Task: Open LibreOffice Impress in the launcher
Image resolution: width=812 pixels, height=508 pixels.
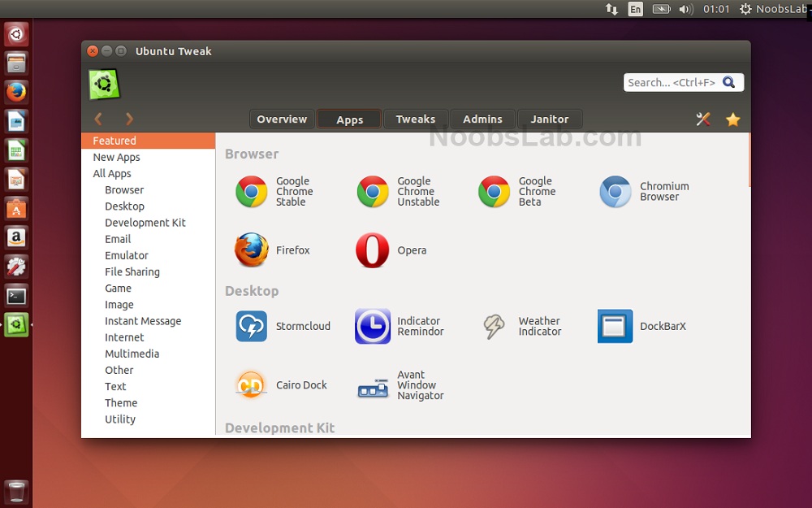Action: (16, 180)
